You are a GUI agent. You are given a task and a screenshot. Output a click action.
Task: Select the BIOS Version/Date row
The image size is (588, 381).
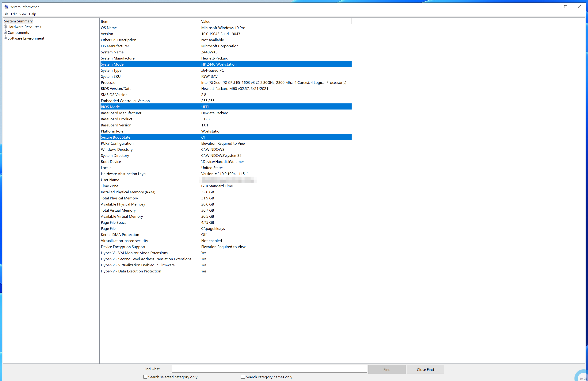(x=226, y=89)
